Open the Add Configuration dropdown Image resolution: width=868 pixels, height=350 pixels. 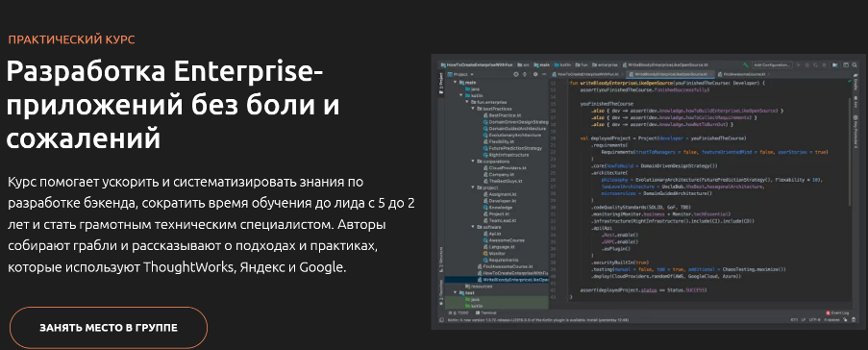772,64
